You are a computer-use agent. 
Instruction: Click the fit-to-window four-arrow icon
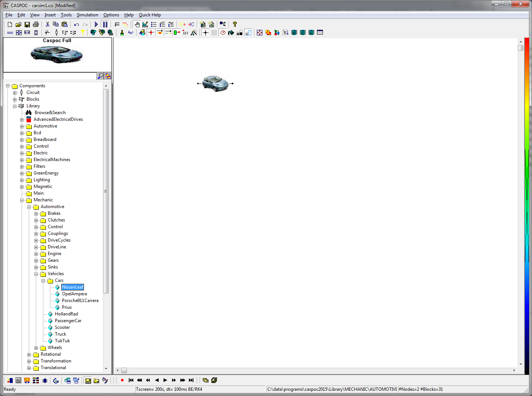[19, 32]
